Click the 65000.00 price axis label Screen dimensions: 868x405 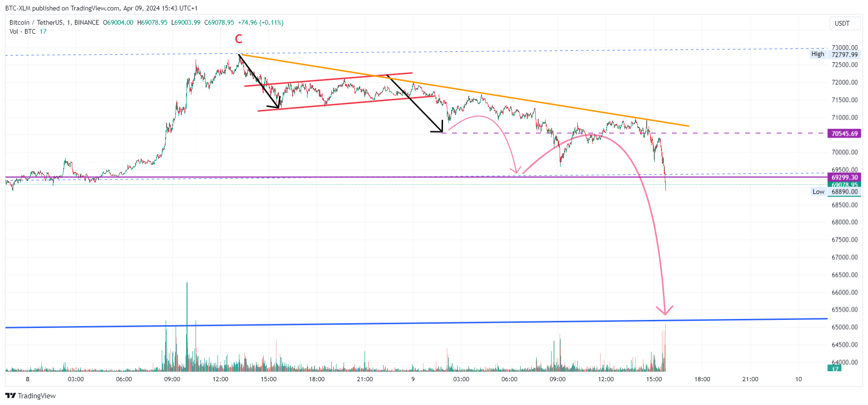tap(844, 327)
